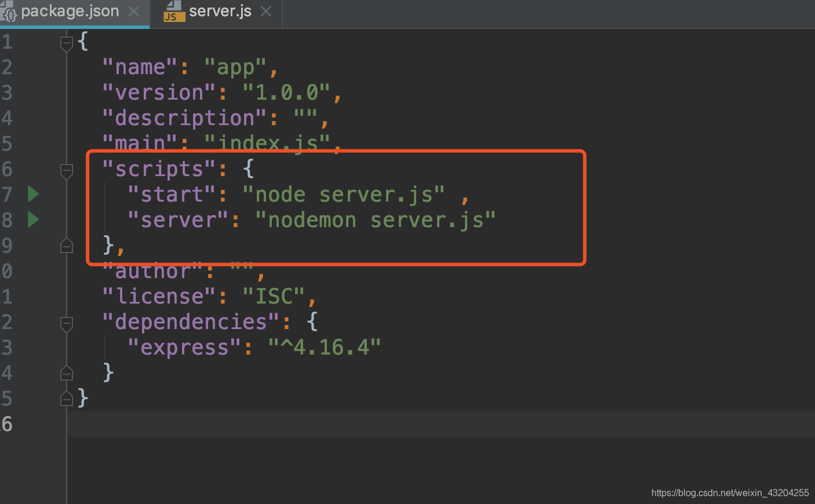Close the server.js tab
Image resolution: width=815 pixels, height=504 pixels.
[266, 12]
